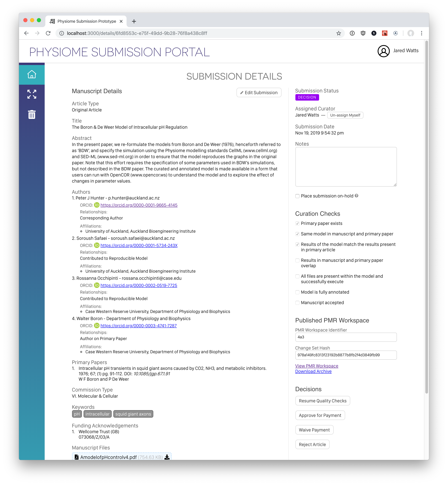
Task: Open ORCID link 0000-0001-5734-243X
Action: pos(139,246)
